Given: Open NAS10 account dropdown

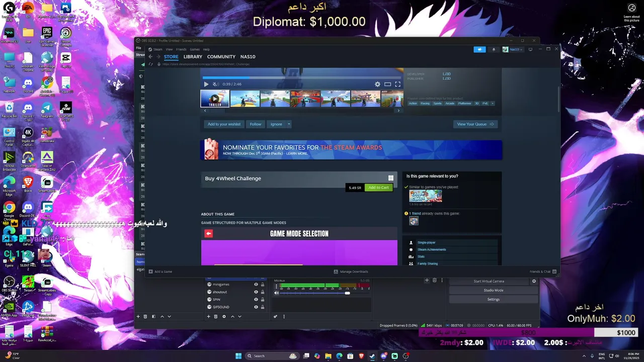Looking at the screenshot, I should tap(513, 49).
